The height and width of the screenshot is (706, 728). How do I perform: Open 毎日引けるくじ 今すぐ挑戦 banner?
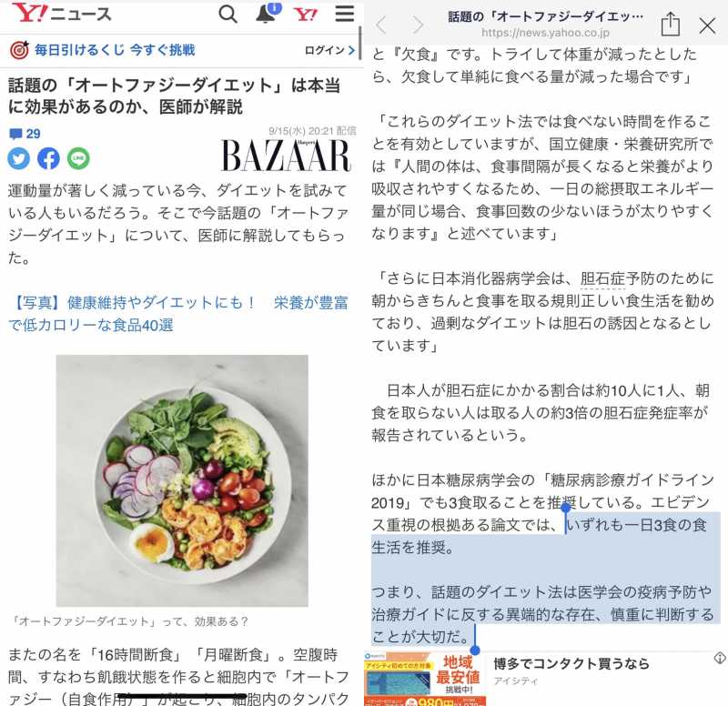[103, 50]
